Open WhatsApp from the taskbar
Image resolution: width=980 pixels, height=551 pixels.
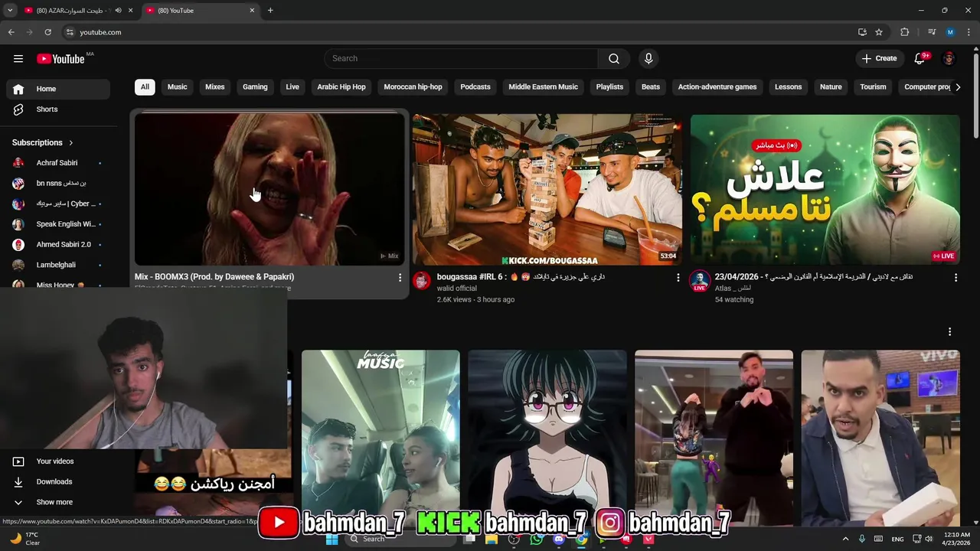tap(536, 540)
